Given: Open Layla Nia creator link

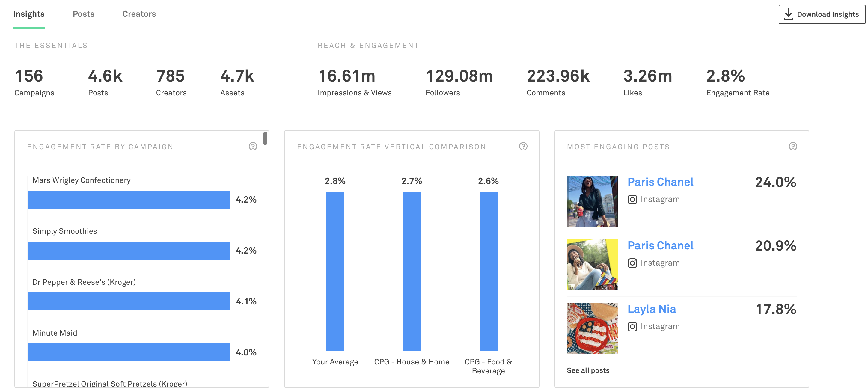Looking at the screenshot, I should point(651,309).
